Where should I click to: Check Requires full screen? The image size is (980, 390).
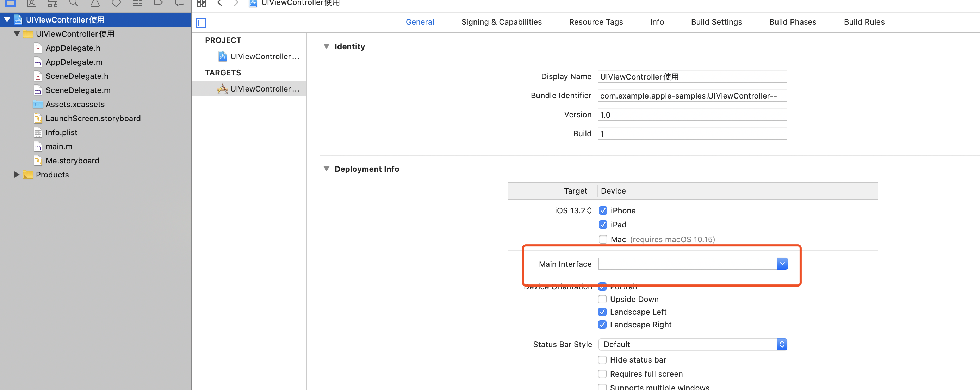pyautogui.click(x=602, y=374)
